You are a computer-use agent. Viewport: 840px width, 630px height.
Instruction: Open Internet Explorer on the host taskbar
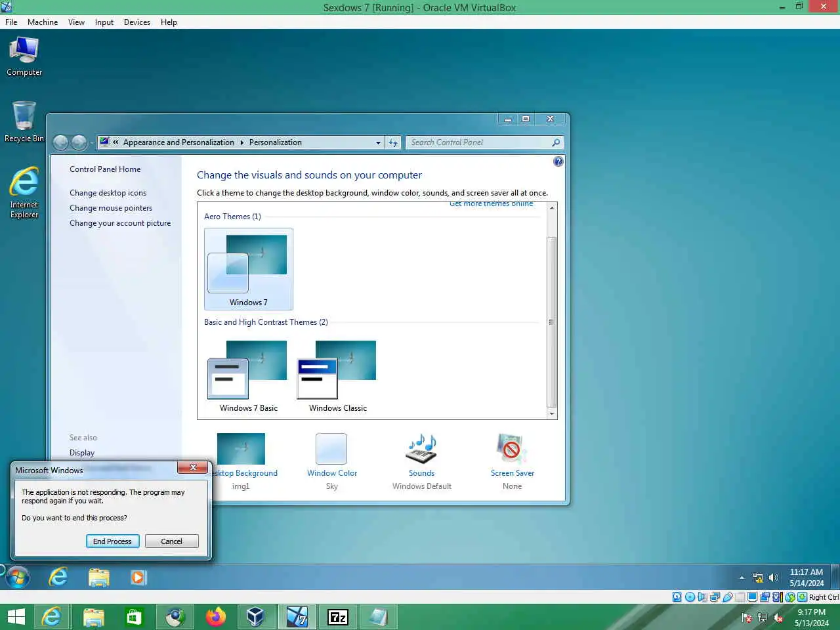point(52,617)
